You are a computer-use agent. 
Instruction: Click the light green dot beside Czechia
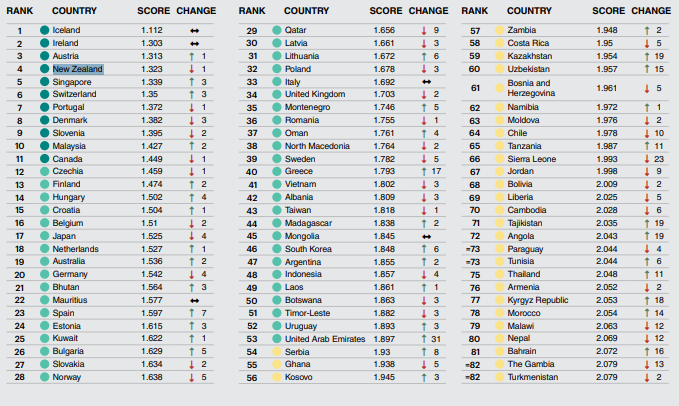pyautogui.click(x=44, y=171)
